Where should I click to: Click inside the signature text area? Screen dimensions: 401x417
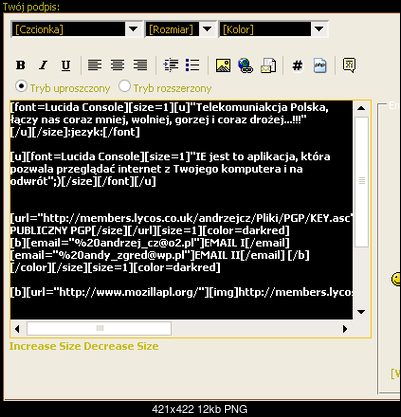(x=181, y=210)
